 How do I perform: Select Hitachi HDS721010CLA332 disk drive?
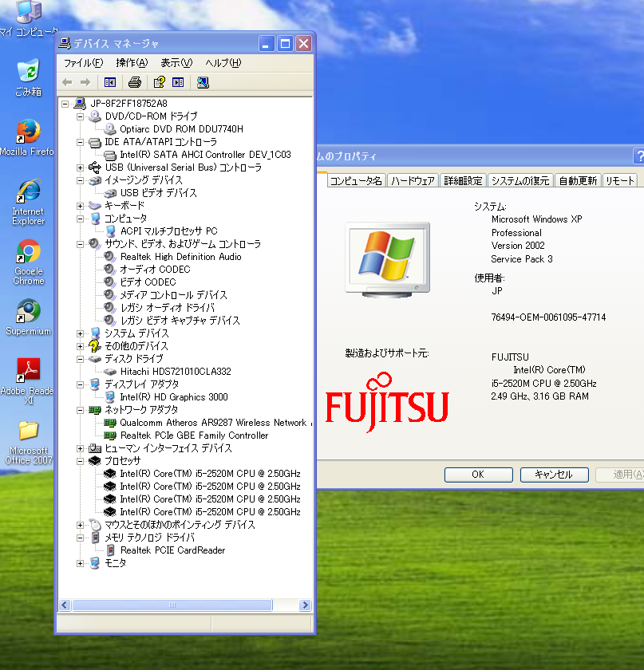pos(176,372)
